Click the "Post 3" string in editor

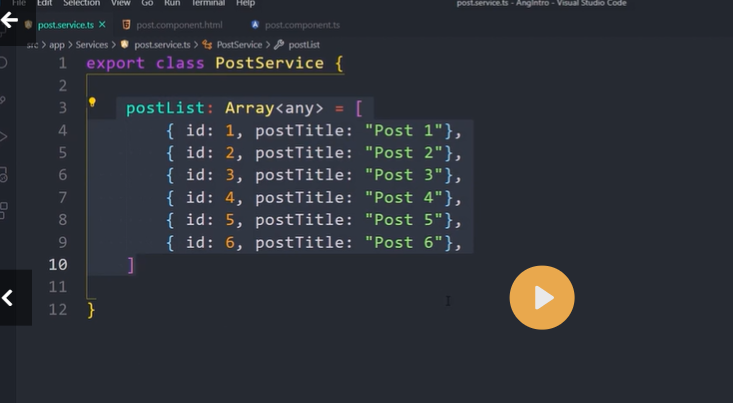(x=403, y=175)
